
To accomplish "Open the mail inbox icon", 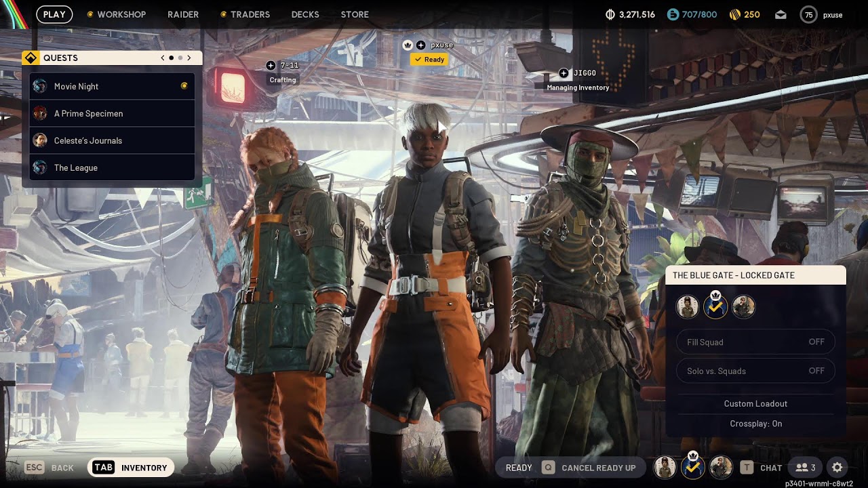I will coord(781,14).
